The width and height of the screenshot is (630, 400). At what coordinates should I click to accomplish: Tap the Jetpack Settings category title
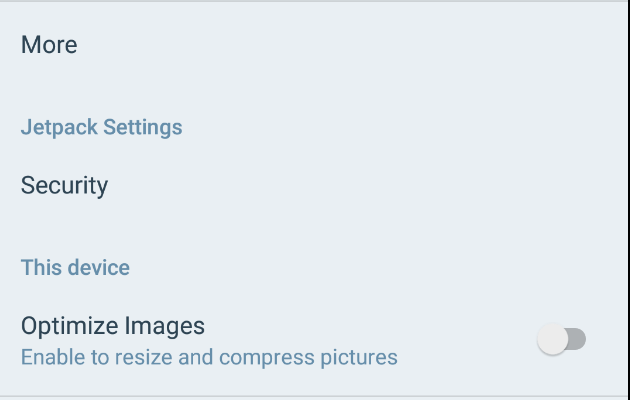101,128
